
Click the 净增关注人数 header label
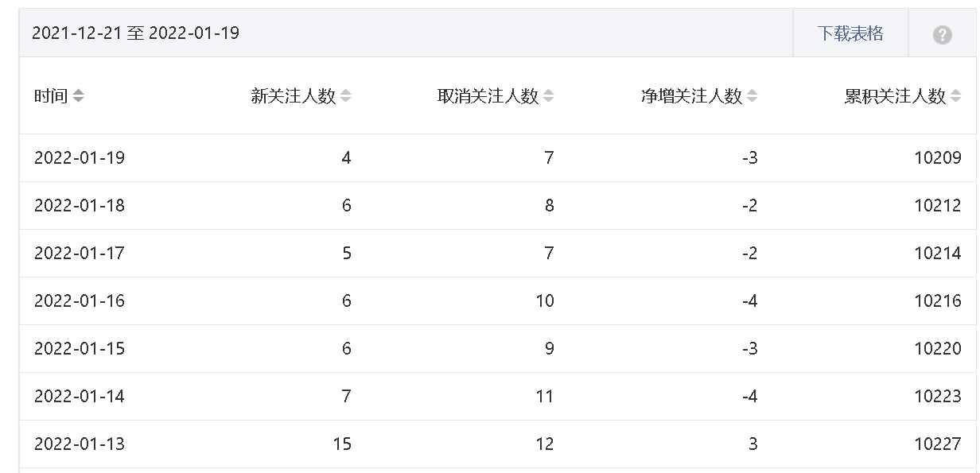[692, 96]
